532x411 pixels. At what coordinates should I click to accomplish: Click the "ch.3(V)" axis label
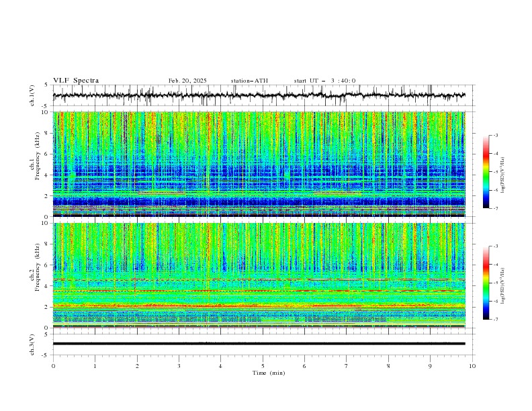click(32, 345)
